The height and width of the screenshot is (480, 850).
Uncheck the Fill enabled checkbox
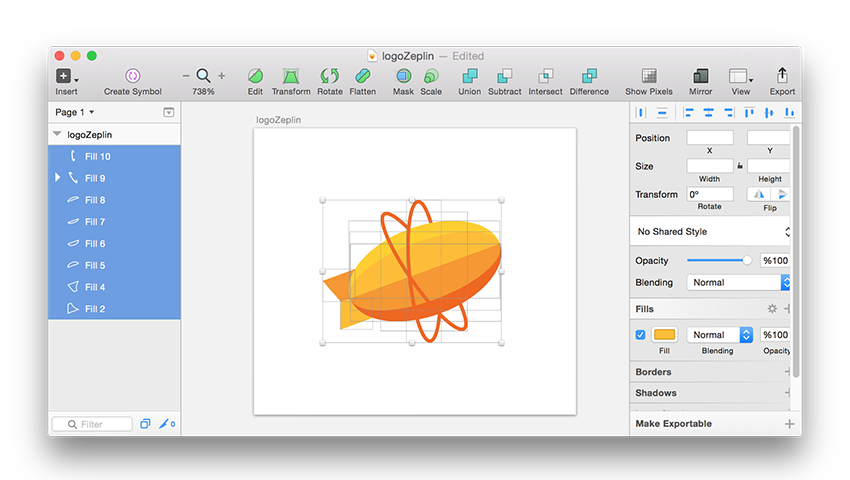[x=641, y=335]
